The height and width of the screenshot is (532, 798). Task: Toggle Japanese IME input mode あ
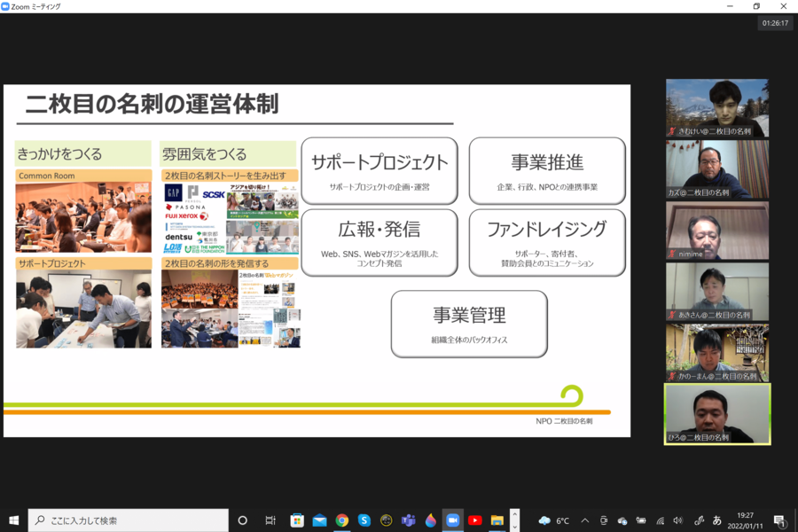pos(717,520)
